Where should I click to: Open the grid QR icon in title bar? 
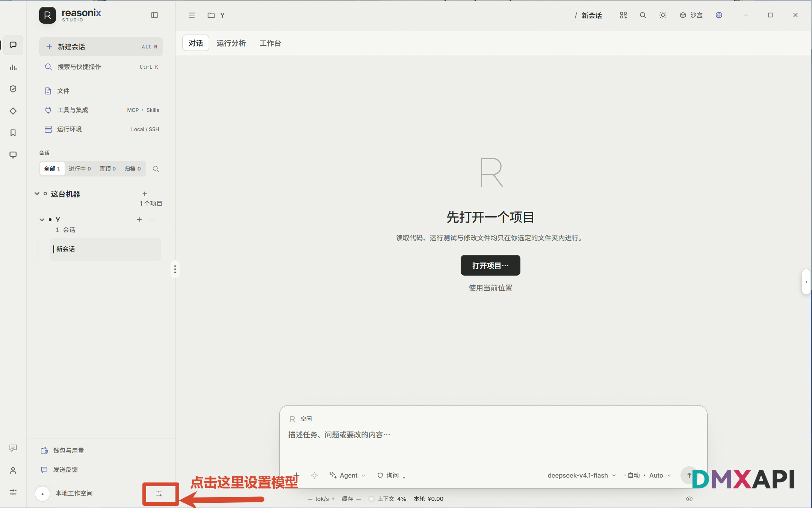pyautogui.click(x=623, y=15)
